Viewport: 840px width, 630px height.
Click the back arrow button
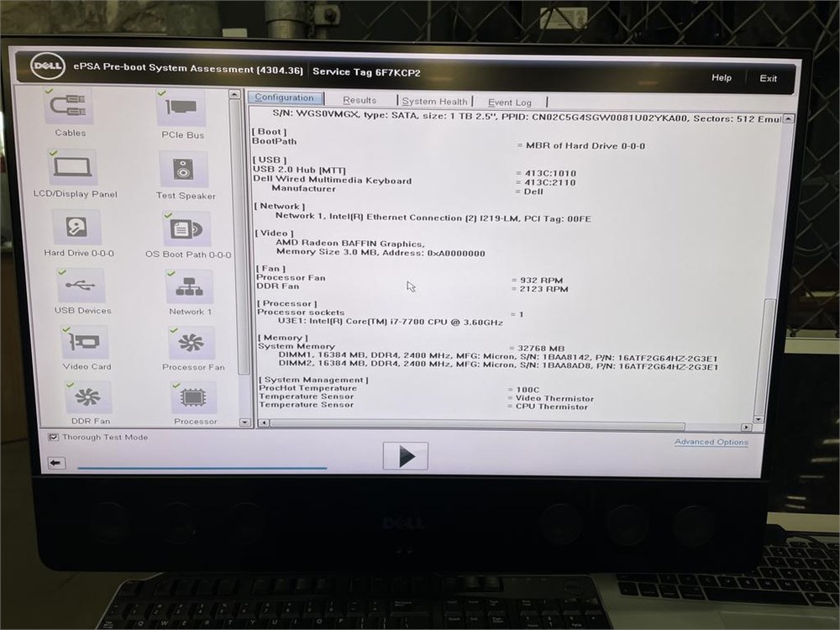click(x=55, y=463)
